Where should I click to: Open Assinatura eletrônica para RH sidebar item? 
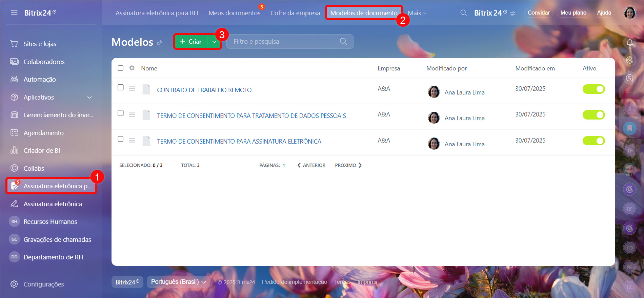[51, 186]
